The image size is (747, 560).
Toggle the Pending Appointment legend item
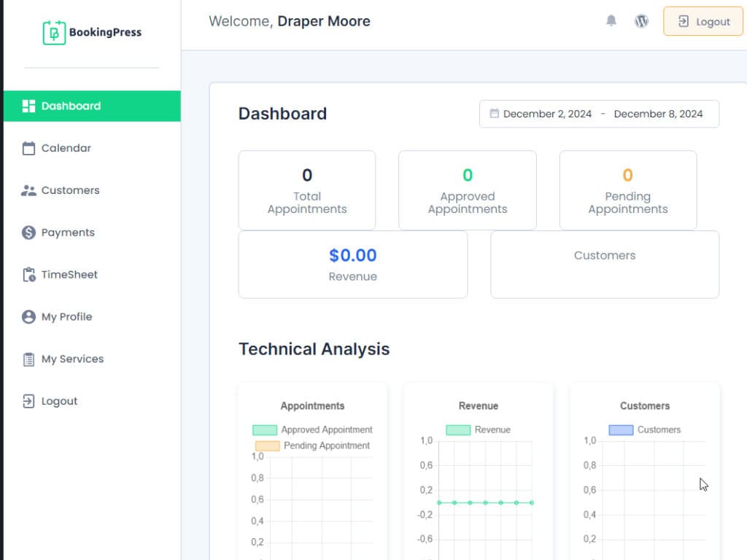312,446
